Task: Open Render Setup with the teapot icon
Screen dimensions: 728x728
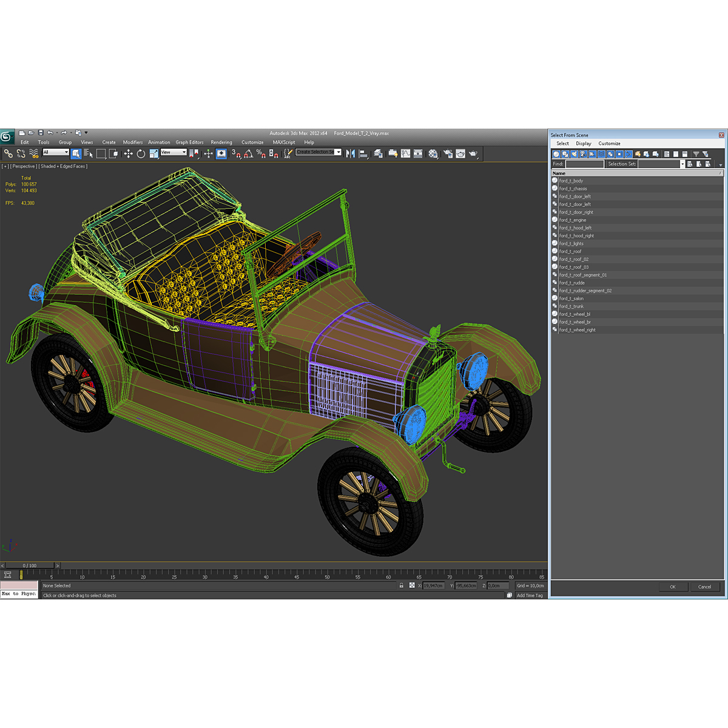Action: pyautogui.click(x=447, y=153)
